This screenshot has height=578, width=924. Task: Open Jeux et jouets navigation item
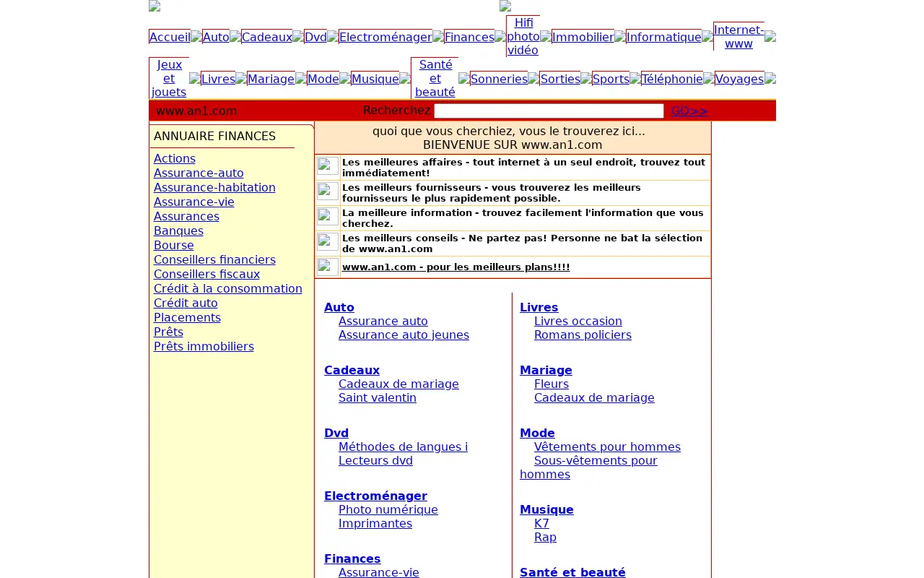(x=169, y=78)
